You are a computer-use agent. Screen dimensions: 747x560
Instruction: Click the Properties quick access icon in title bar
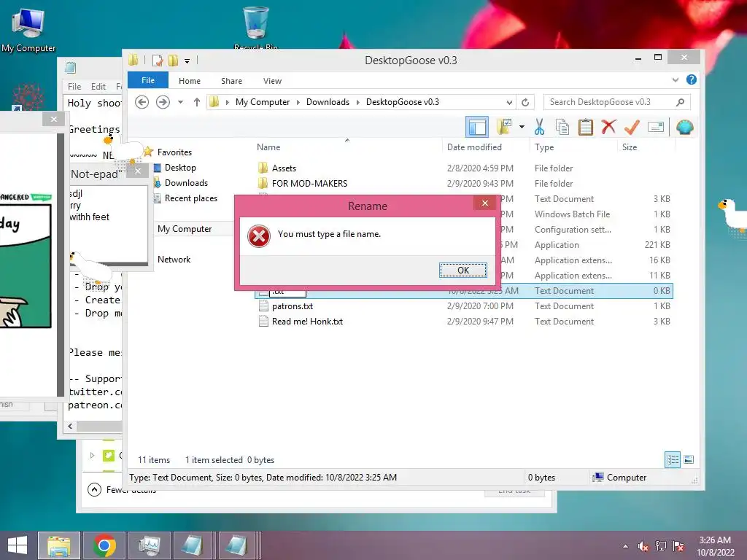tap(158, 61)
